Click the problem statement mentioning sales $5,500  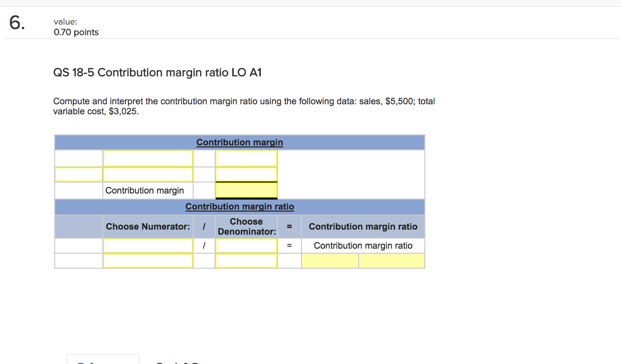(244, 106)
